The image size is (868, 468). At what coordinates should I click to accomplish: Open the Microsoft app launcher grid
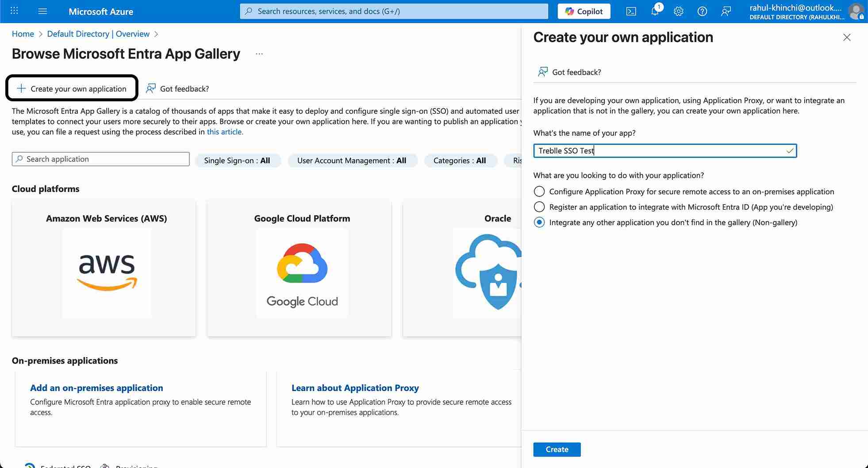click(14, 11)
